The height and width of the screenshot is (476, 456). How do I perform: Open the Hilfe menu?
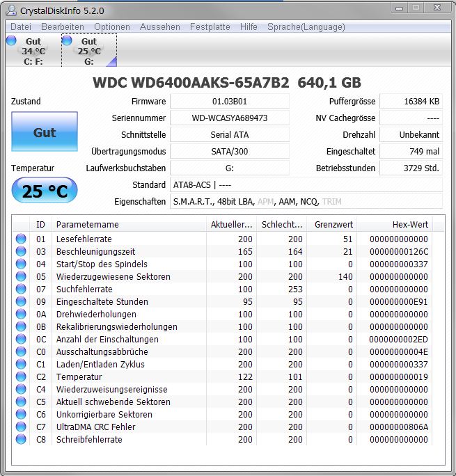pos(249,26)
